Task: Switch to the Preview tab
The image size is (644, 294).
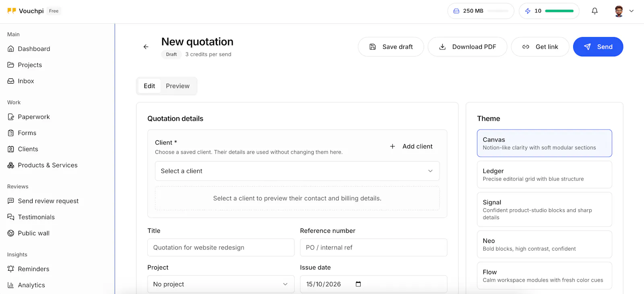Action: click(178, 86)
